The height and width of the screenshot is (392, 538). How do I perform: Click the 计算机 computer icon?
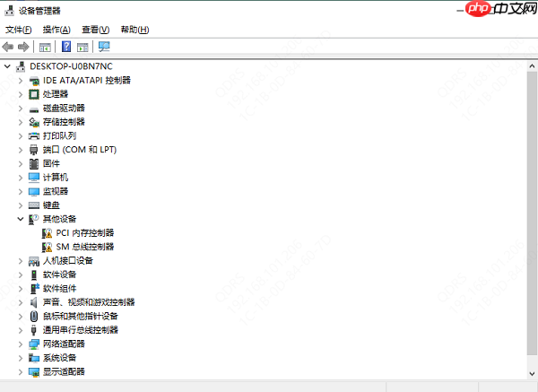click(x=34, y=178)
